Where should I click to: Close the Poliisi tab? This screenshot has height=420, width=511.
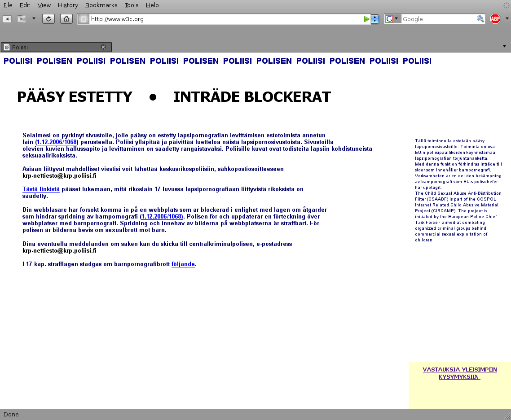pos(103,47)
